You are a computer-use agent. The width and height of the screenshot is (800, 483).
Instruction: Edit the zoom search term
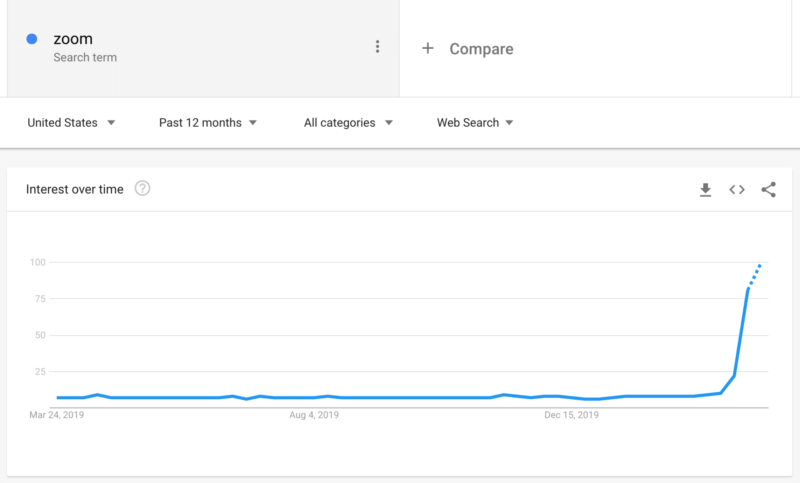[73, 39]
